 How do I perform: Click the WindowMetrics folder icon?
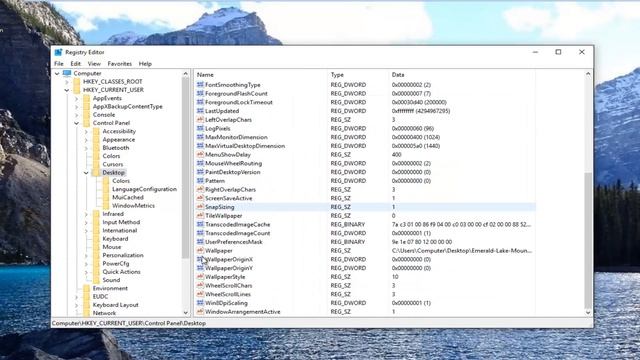107,206
